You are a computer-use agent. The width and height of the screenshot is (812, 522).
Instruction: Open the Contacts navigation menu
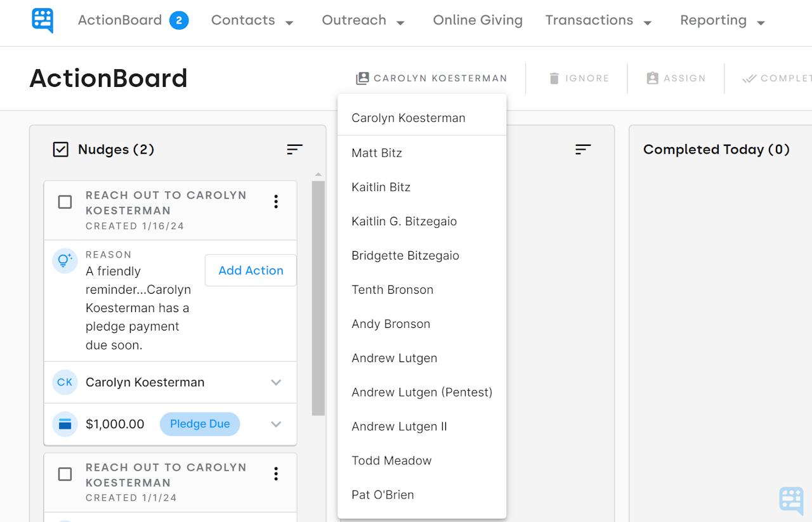pyautogui.click(x=252, y=20)
